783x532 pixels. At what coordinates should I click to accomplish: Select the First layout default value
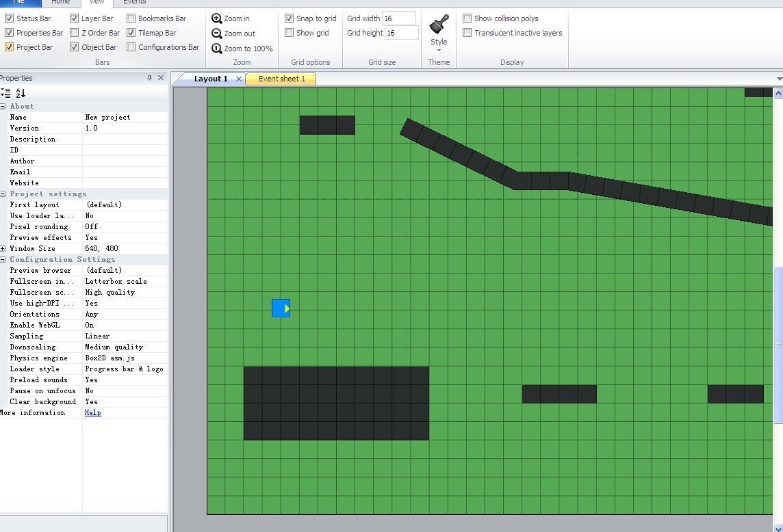click(x=125, y=204)
